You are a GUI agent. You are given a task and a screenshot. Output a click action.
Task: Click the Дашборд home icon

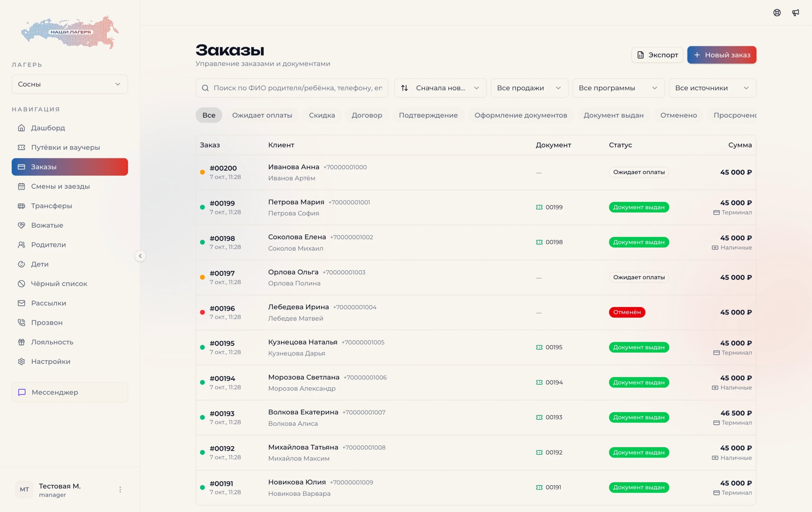click(21, 128)
